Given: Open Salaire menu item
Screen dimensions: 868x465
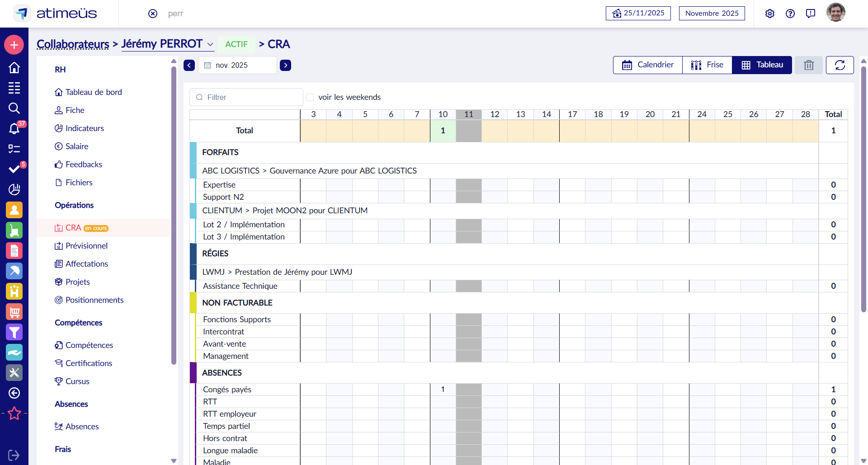Looking at the screenshot, I should (x=72, y=146).
